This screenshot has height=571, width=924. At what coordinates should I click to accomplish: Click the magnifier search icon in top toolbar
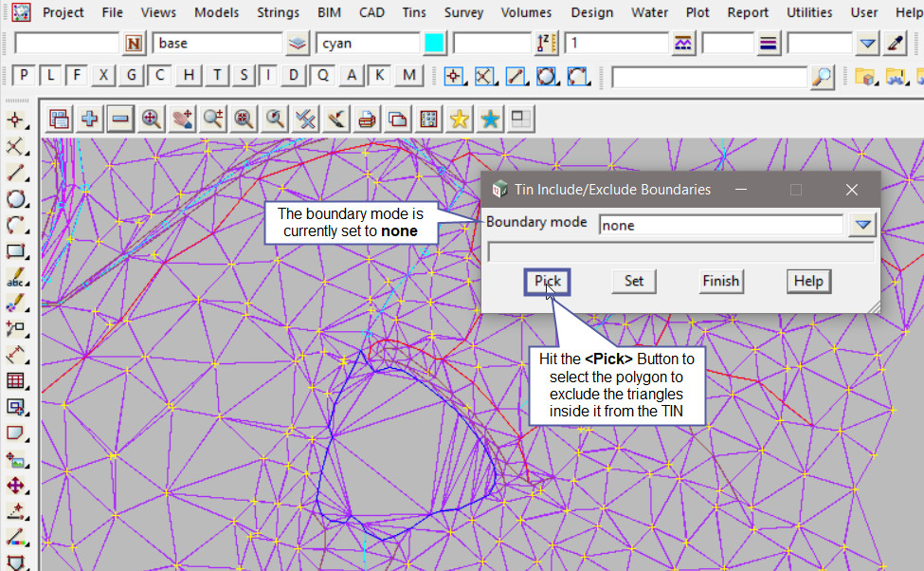pyautogui.click(x=822, y=77)
